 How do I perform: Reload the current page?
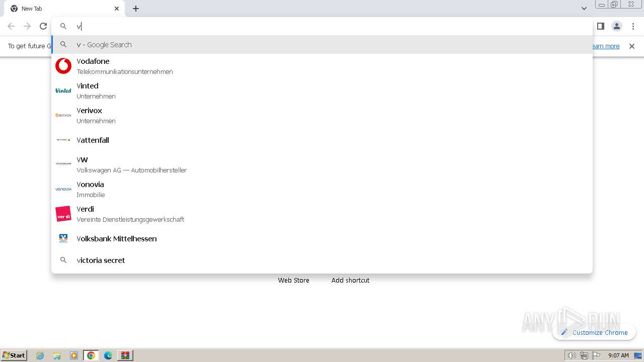point(43,26)
